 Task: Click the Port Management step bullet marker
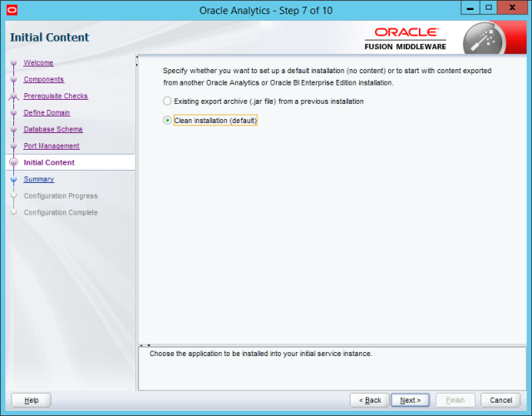click(x=13, y=146)
